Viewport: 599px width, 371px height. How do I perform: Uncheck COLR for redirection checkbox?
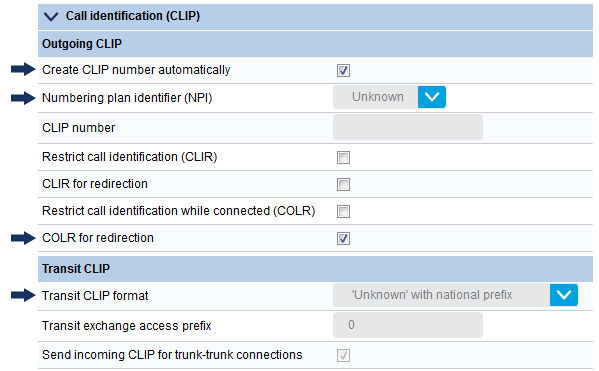click(x=343, y=238)
